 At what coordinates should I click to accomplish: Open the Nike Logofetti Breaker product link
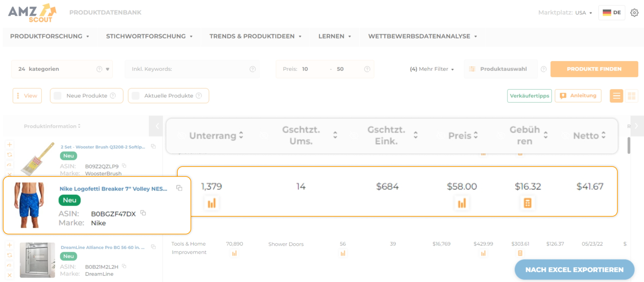tap(113, 189)
